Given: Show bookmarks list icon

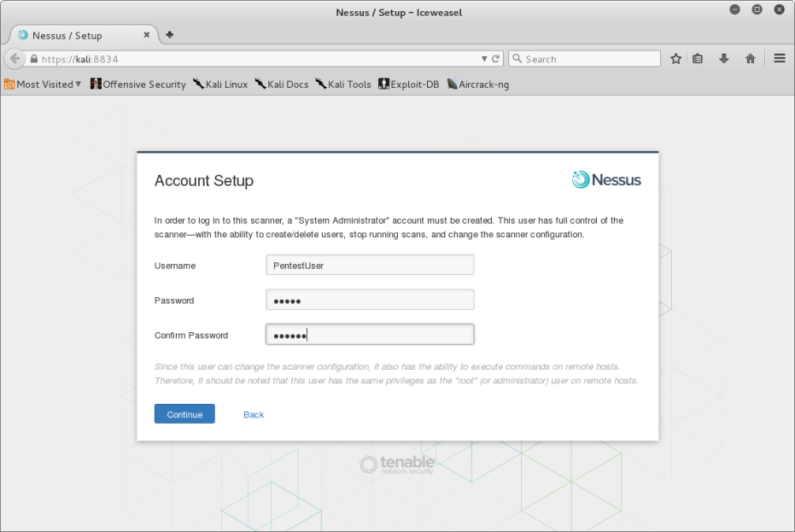Looking at the screenshot, I should tap(699, 59).
